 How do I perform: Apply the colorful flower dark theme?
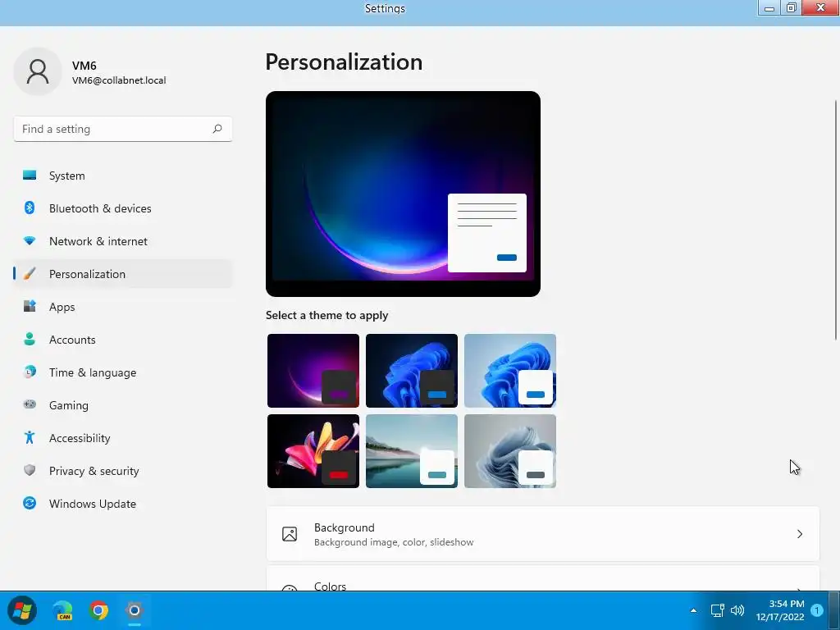coord(313,450)
